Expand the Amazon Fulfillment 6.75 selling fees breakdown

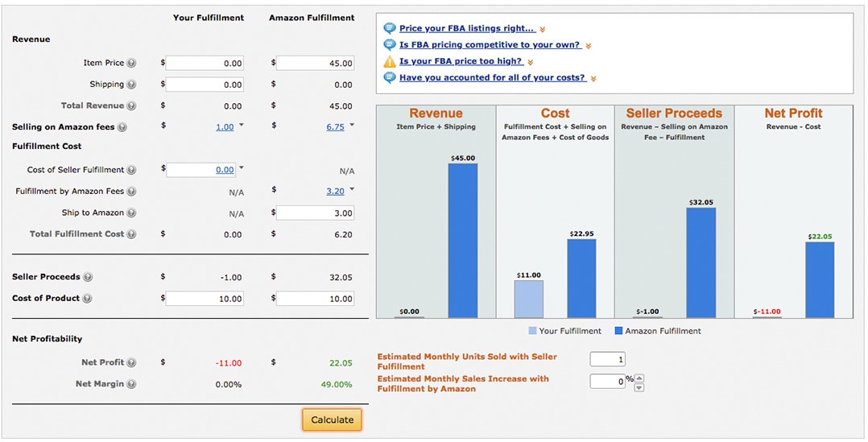click(x=352, y=126)
